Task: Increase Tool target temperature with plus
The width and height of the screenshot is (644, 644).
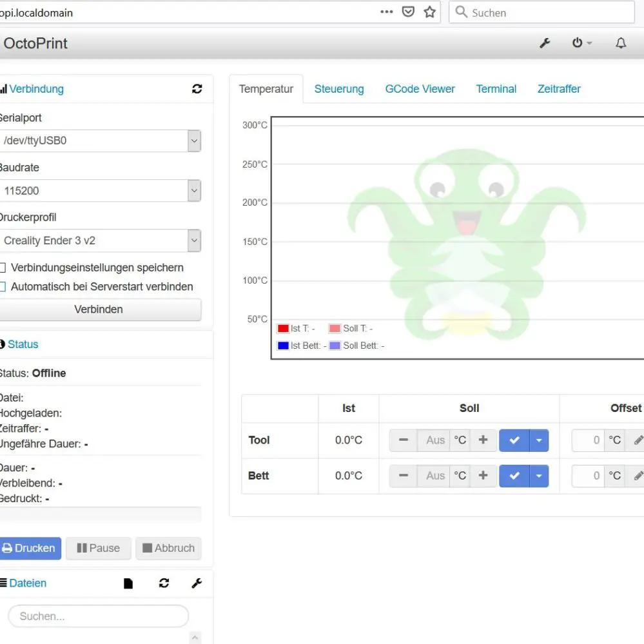Action: coord(483,440)
